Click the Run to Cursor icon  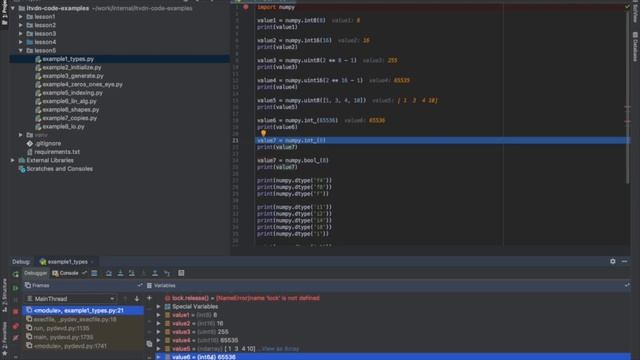point(167,273)
